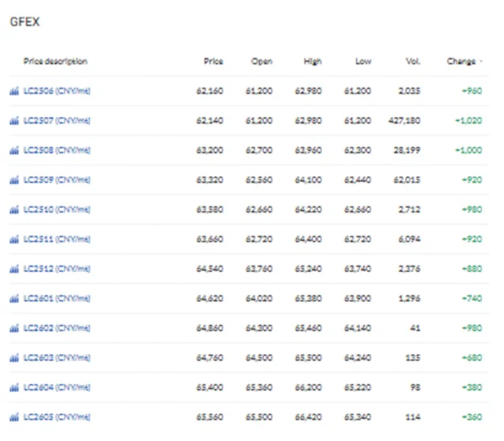The width and height of the screenshot is (504, 441).
Task: Click LC2604 volume value 98
Action: pyautogui.click(x=415, y=387)
